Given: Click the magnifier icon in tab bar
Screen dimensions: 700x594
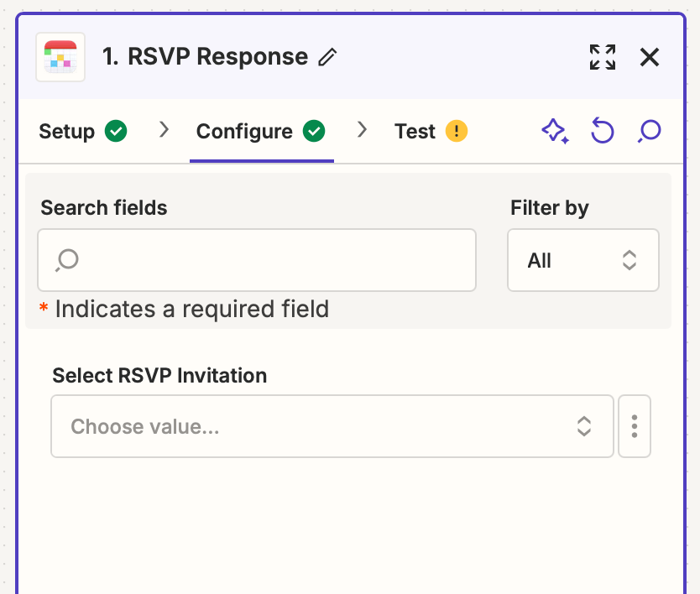Looking at the screenshot, I should (649, 131).
